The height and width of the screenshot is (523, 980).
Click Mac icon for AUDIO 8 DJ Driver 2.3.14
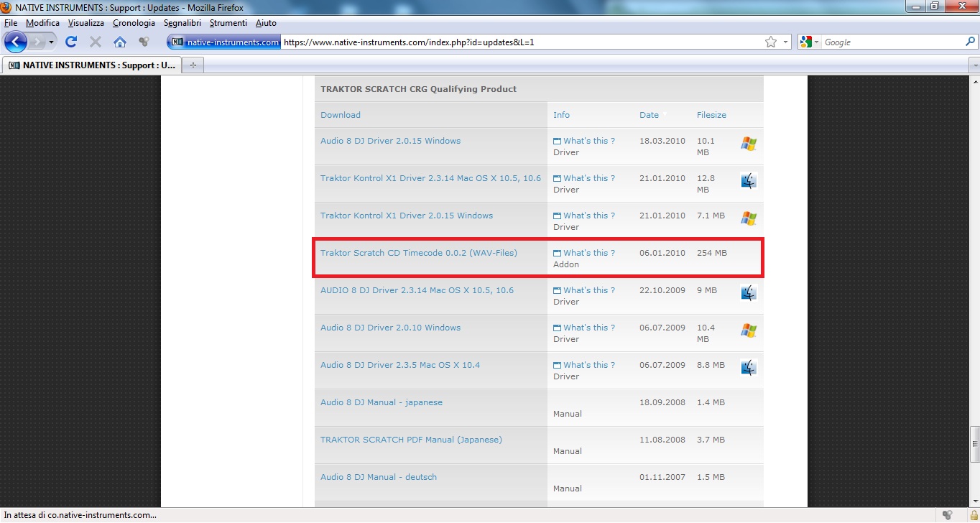click(749, 293)
